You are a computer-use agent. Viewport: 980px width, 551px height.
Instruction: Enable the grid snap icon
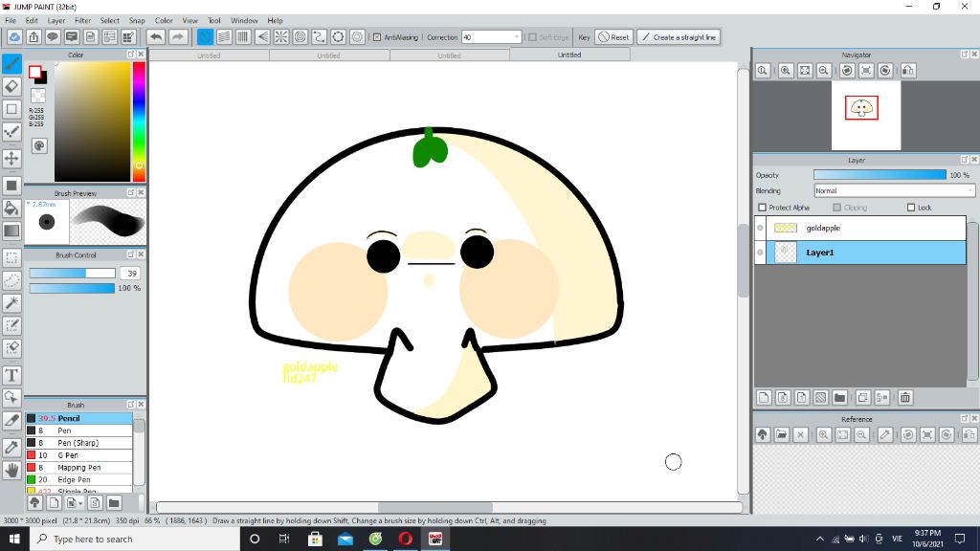click(243, 37)
